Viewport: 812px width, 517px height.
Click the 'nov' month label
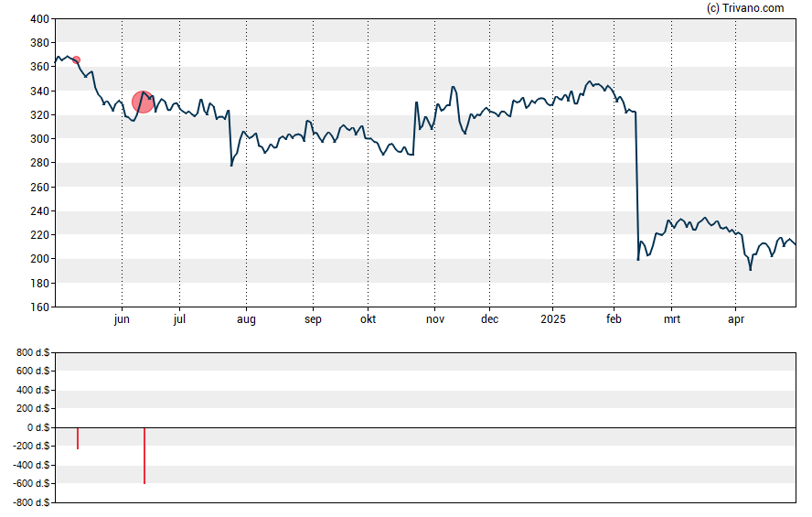tap(435, 319)
